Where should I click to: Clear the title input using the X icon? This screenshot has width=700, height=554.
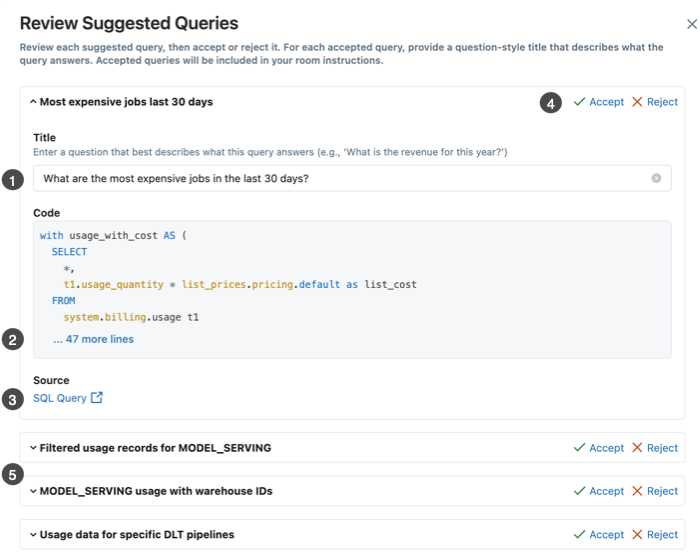656,179
